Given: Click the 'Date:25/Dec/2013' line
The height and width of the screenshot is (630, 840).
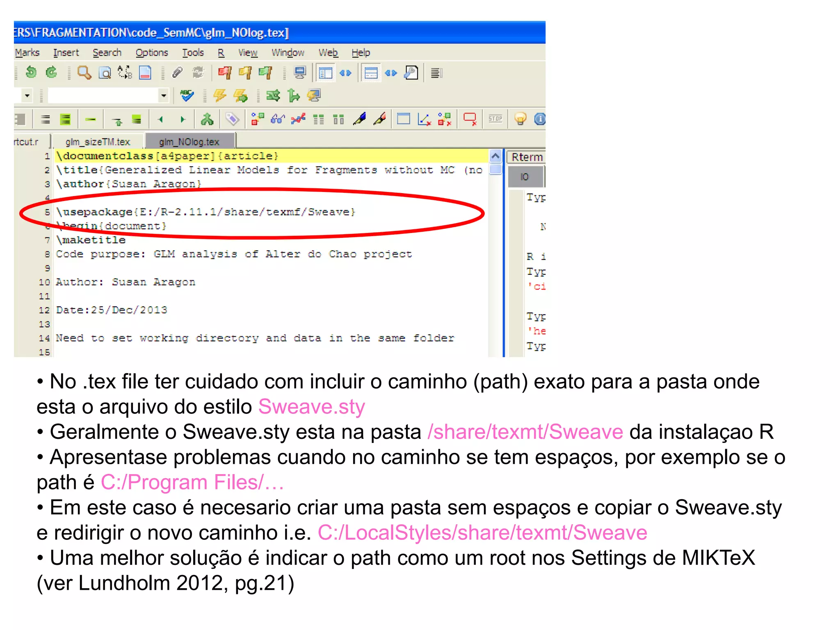Looking at the screenshot, I should pos(112,310).
